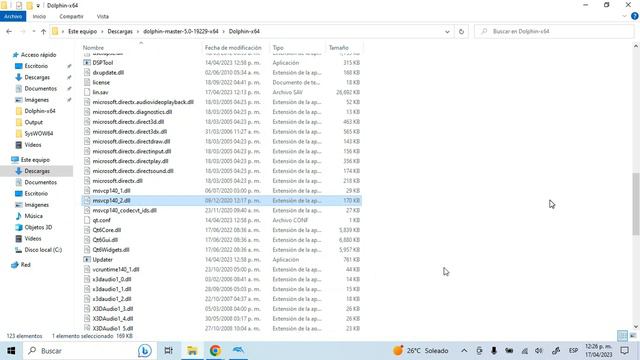Viewport: 640px width, 360px height.
Task: Open the Windows Start menu
Action: coord(11,351)
